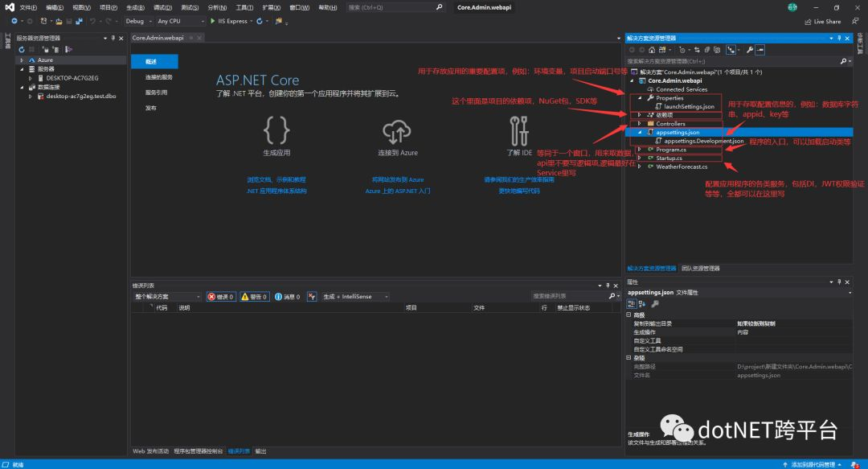Expand the Azure node in server explorer
This screenshot has height=469, width=868.
(22, 60)
